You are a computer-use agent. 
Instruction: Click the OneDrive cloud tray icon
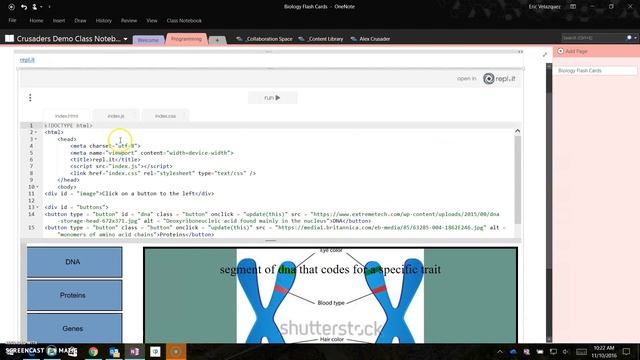point(513,351)
